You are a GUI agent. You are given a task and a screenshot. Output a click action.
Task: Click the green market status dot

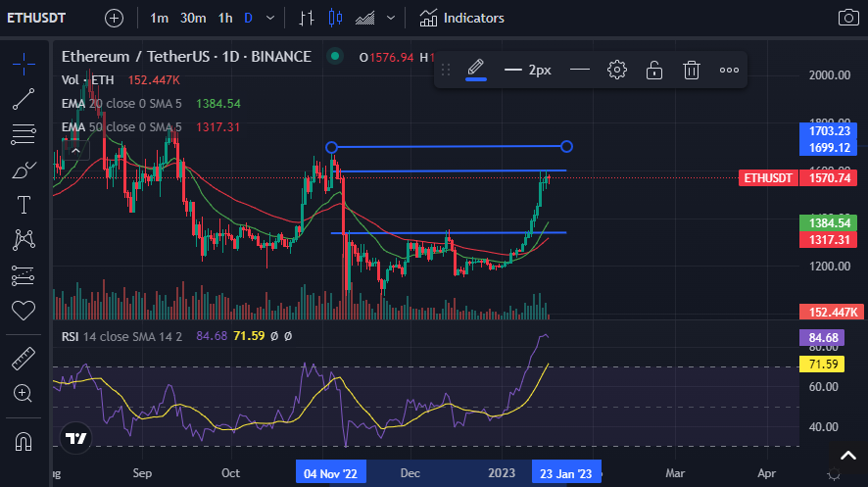(x=334, y=56)
